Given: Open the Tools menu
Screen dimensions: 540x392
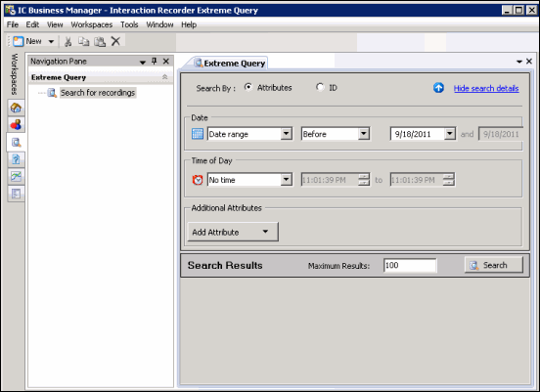Looking at the screenshot, I should [x=129, y=24].
